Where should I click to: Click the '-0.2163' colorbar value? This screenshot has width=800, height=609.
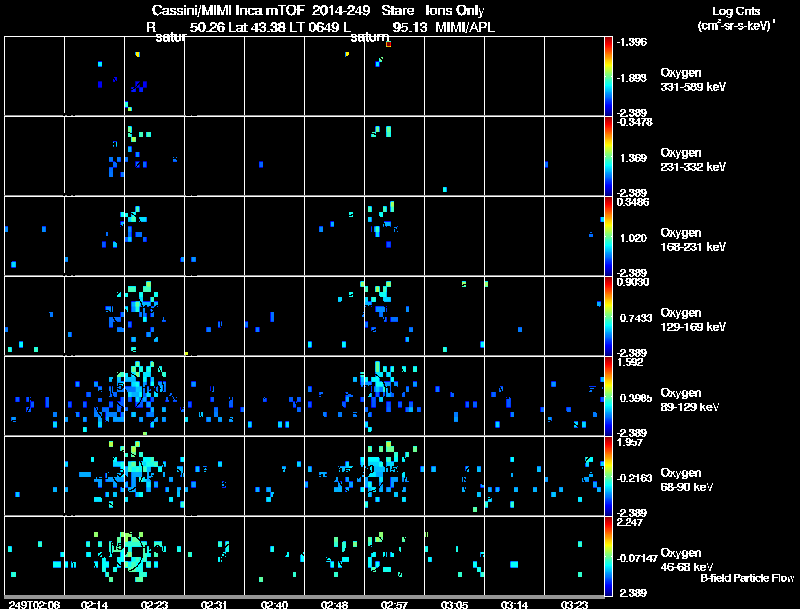(634, 478)
